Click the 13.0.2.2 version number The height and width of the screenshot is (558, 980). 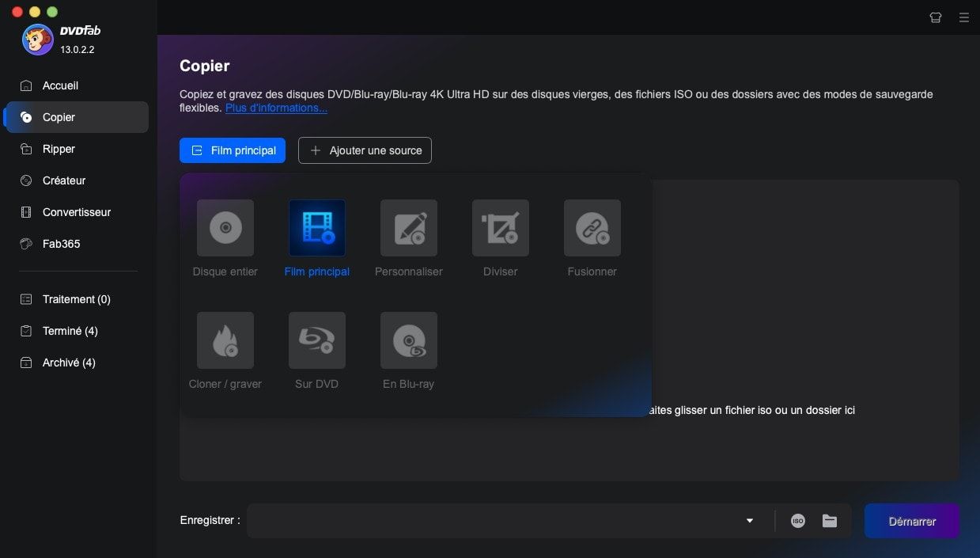pyautogui.click(x=78, y=49)
